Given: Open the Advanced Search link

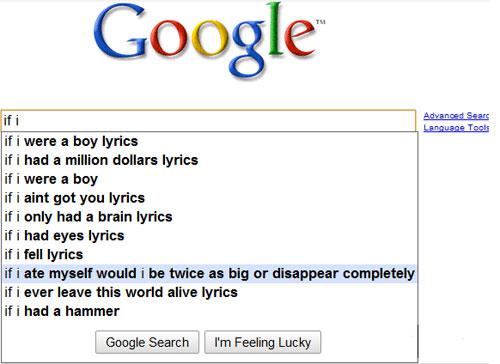Looking at the screenshot, I should click(x=456, y=116).
